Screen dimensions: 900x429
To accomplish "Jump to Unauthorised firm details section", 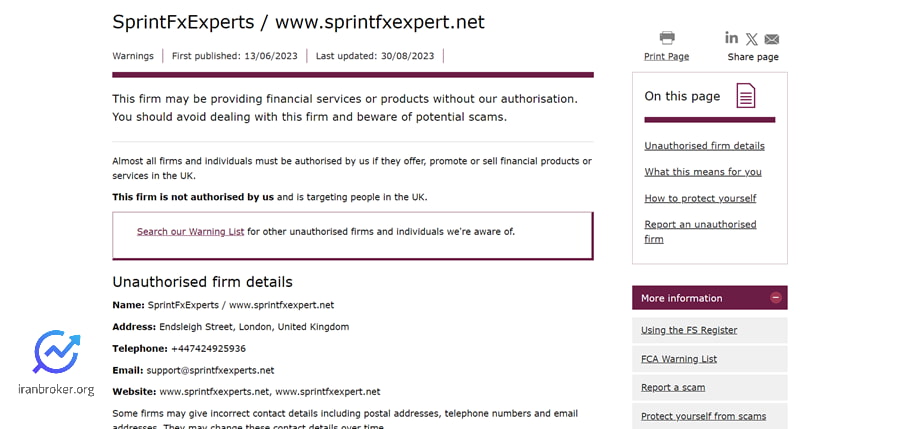I will click(x=704, y=146).
